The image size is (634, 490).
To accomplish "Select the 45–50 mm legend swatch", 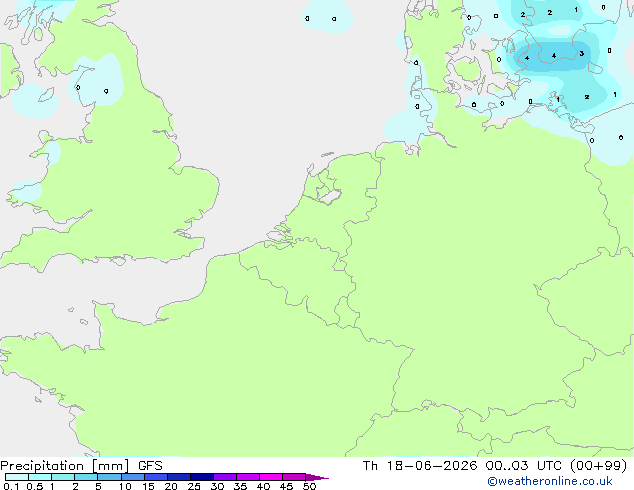I will [x=294, y=477].
